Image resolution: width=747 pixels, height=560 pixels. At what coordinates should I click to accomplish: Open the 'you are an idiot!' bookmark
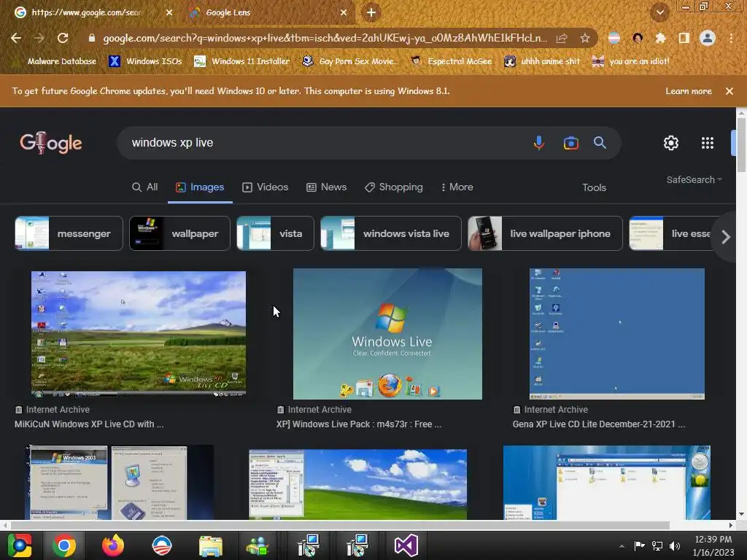(630, 61)
